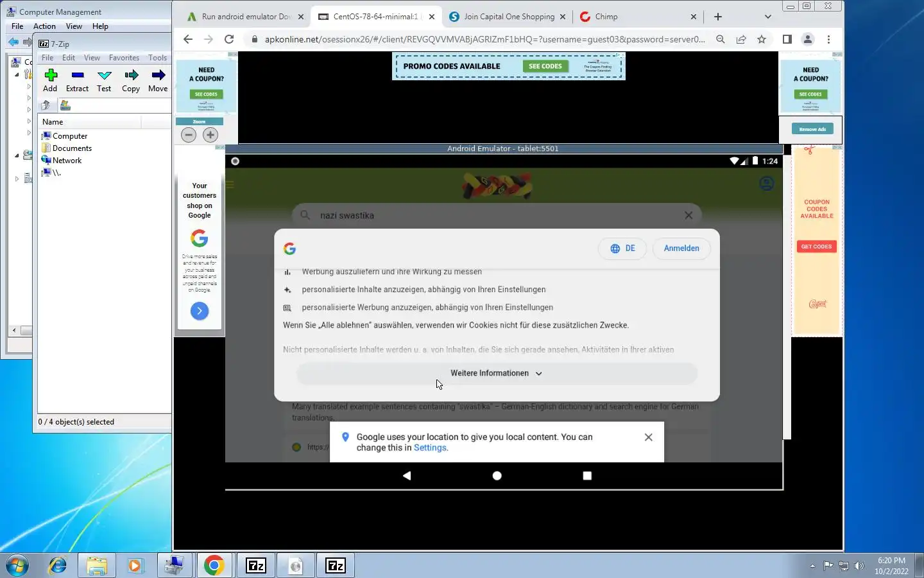Image resolution: width=924 pixels, height=578 pixels.
Task: Click blue arrow in Google shopping ad
Action: click(200, 311)
